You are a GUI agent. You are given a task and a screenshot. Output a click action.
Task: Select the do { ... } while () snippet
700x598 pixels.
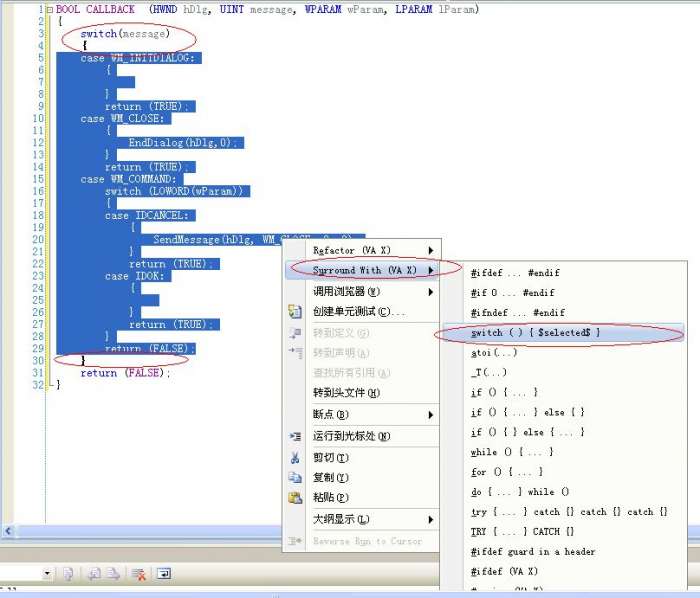point(563,492)
